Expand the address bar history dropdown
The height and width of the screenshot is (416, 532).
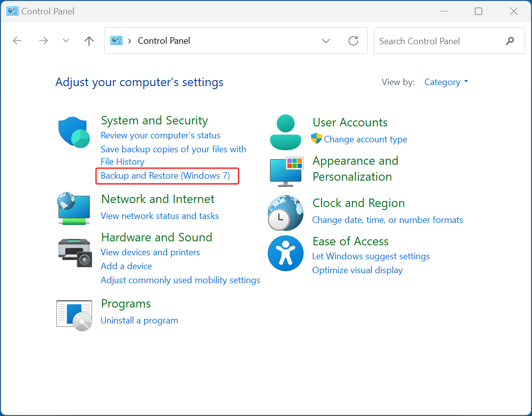click(x=326, y=41)
